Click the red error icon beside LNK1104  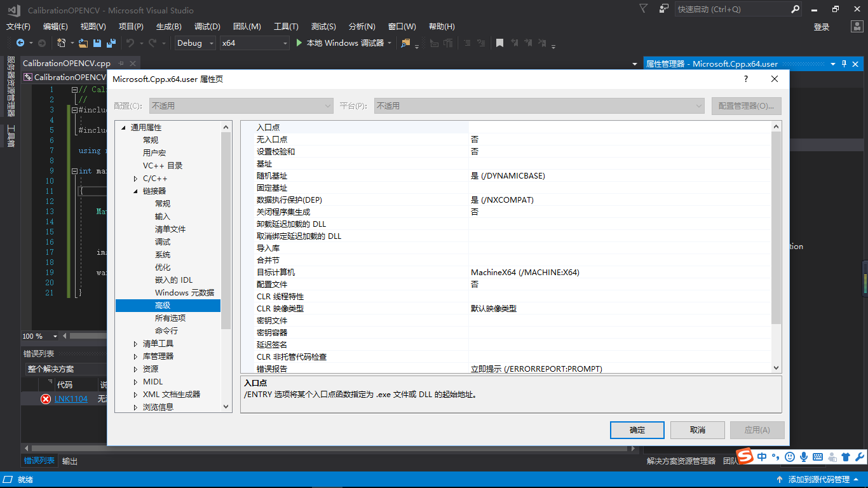click(46, 399)
